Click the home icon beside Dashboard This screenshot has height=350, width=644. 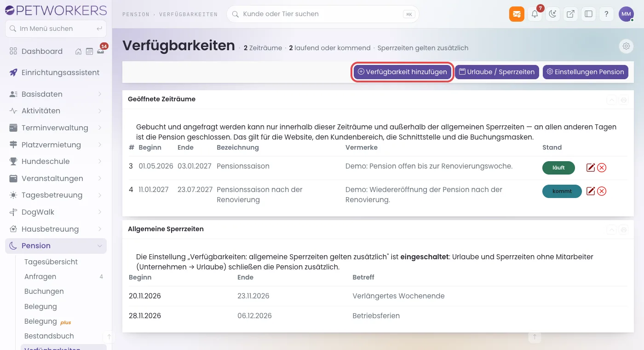coord(79,52)
